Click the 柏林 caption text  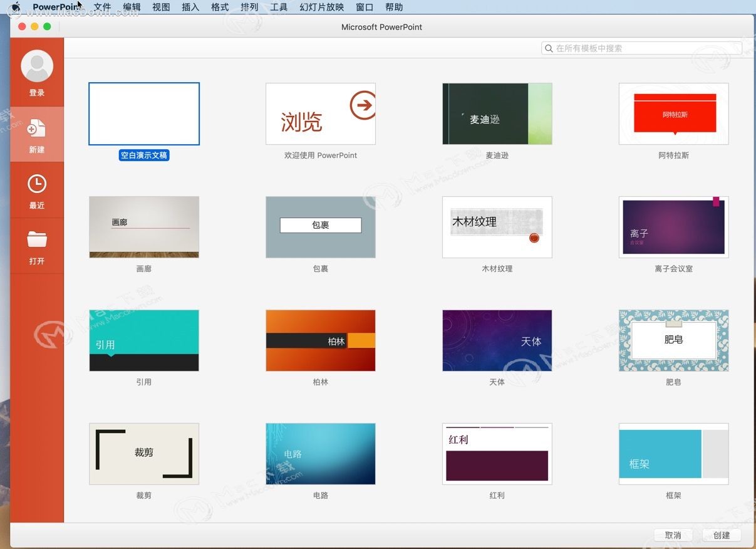[x=321, y=382]
